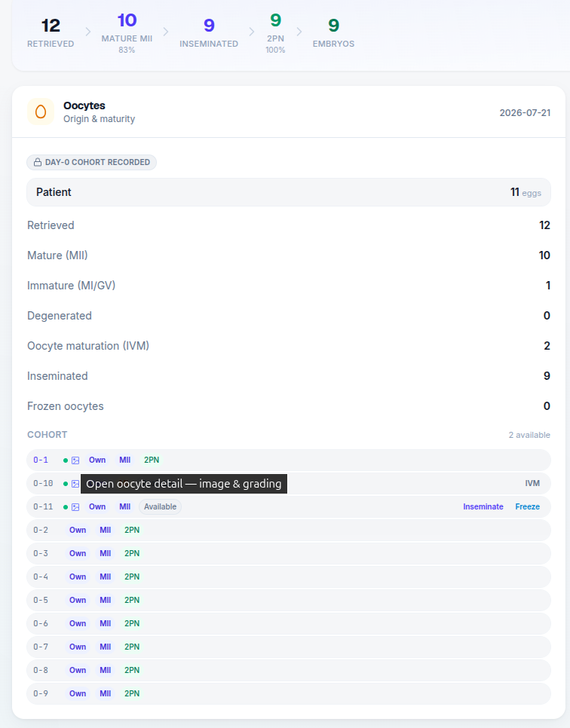Click the 10 Mature MII funnel stat
Screen dimensions: 570x728
(x=127, y=32)
